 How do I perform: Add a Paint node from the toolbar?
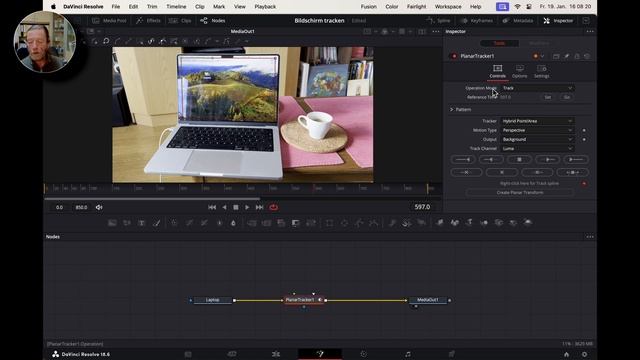pyautogui.click(x=156, y=223)
